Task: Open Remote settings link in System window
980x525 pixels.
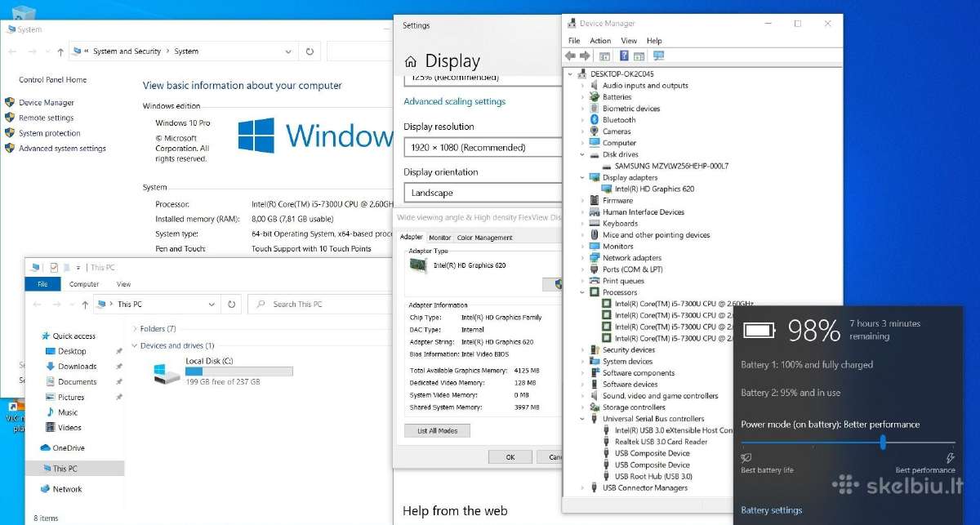Action: point(47,118)
